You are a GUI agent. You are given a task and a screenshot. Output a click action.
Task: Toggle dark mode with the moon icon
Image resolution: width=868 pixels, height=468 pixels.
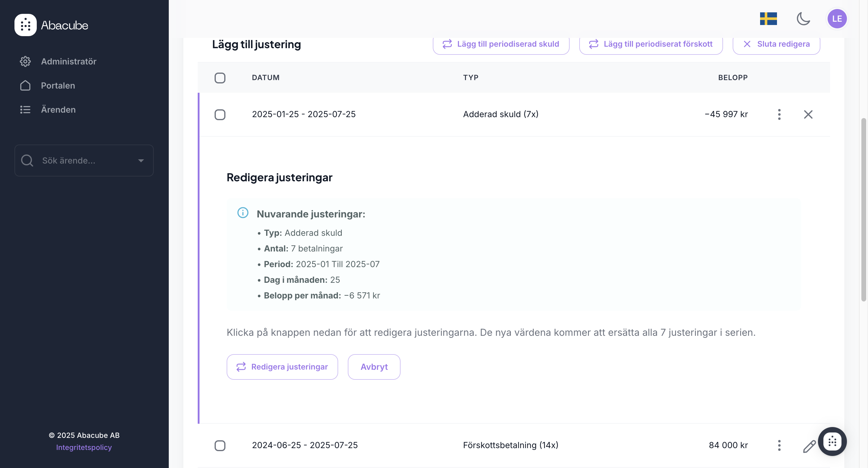(803, 19)
